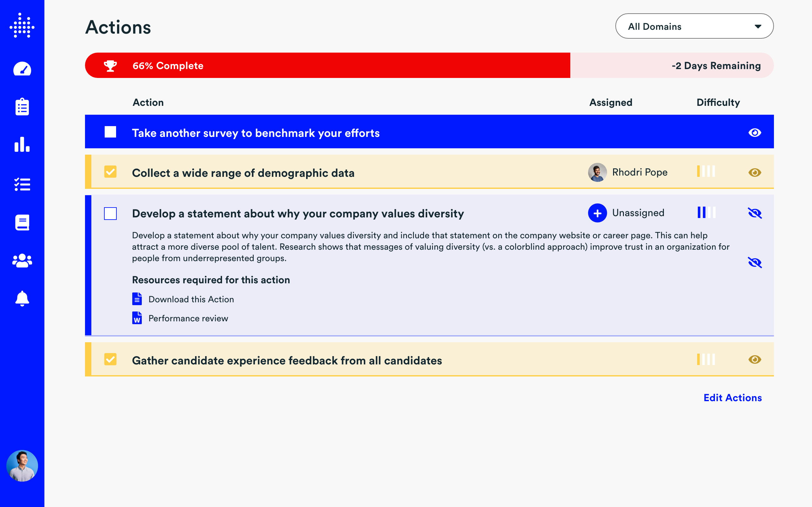Uncheck 'Collect a wide range of demographic data'
The height and width of the screenshot is (507, 812).
(110, 172)
